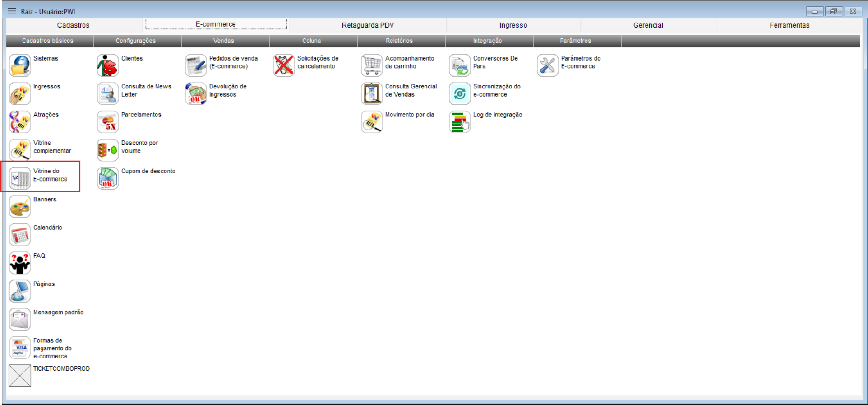The height and width of the screenshot is (405, 868).
Task: Open the Calendário icon
Action: pos(20,235)
